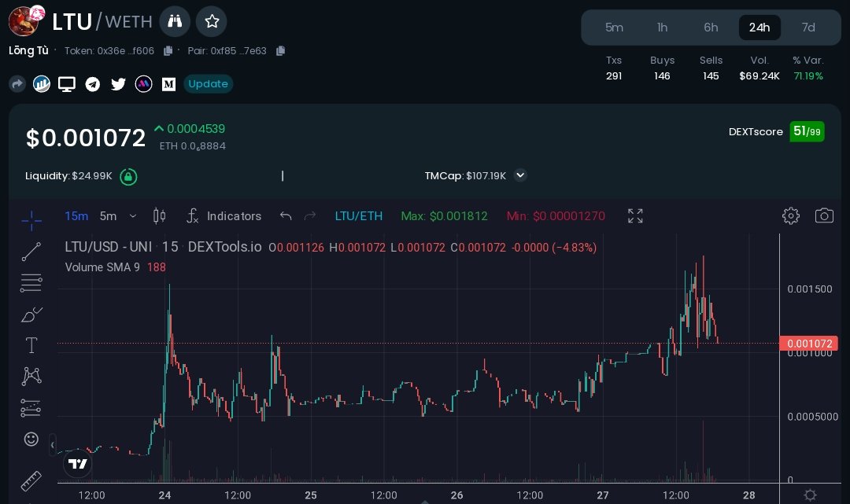Viewport: 850px width, 504px height.
Task: Expand the timeframe dropdown beside 5m
Action: [x=132, y=216]
